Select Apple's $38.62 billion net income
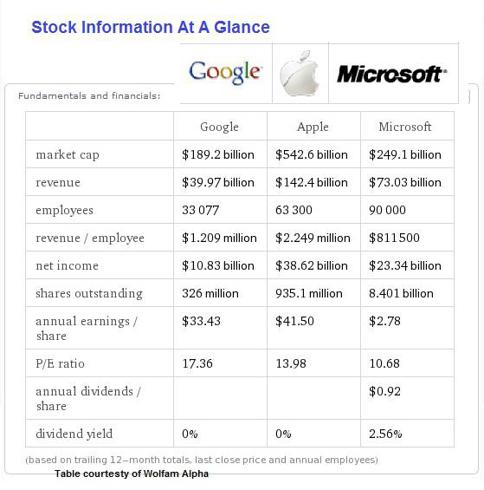Screen dimensions: 484x490 click(312, 266)
